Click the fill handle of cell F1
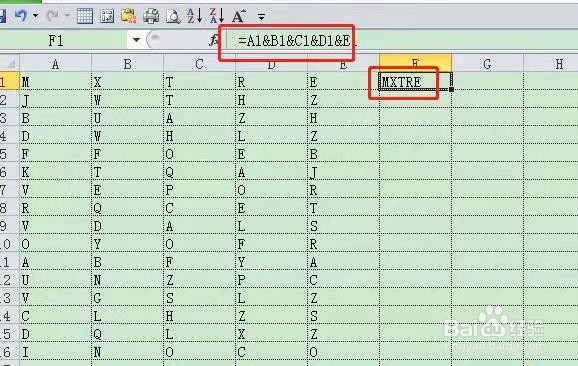This screenshot has width=578, height=366. 452,89
